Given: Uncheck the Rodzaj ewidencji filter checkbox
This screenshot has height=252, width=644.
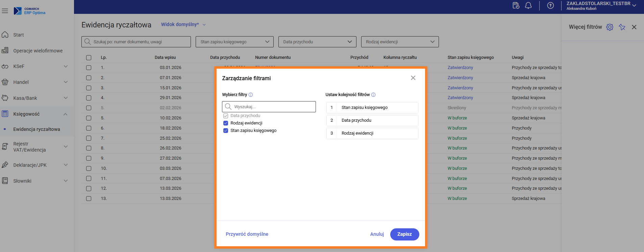Looking at the screenshot, I should (x=226, y=123).
